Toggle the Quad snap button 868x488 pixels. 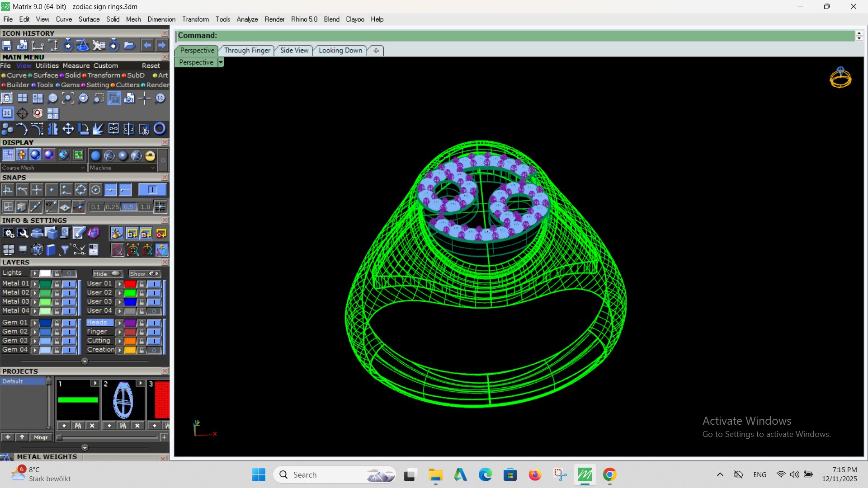tap(81, 190)
